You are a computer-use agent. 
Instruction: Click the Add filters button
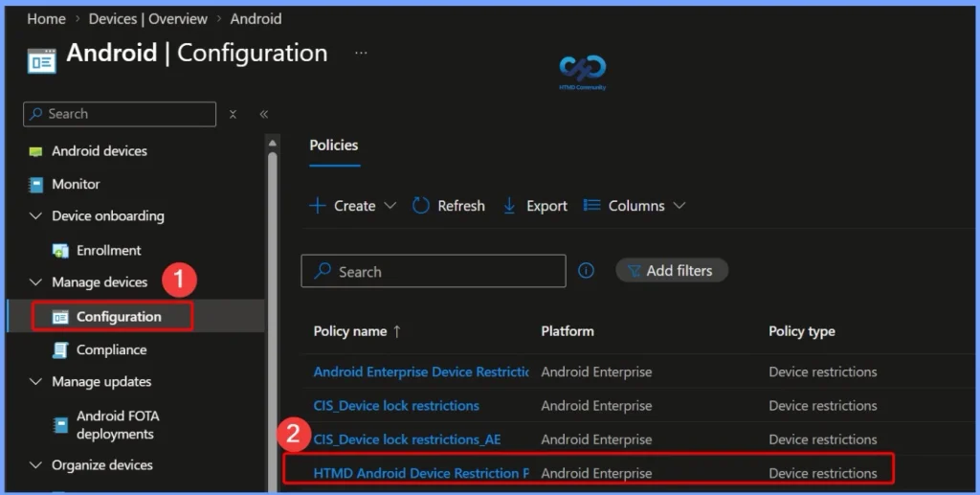[672, 271]
